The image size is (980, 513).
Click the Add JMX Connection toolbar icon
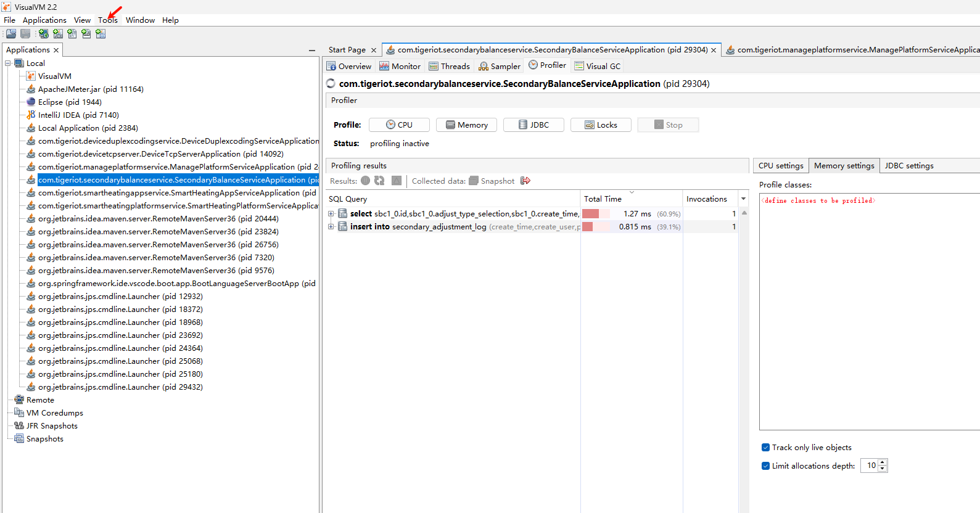coord(58,34)
